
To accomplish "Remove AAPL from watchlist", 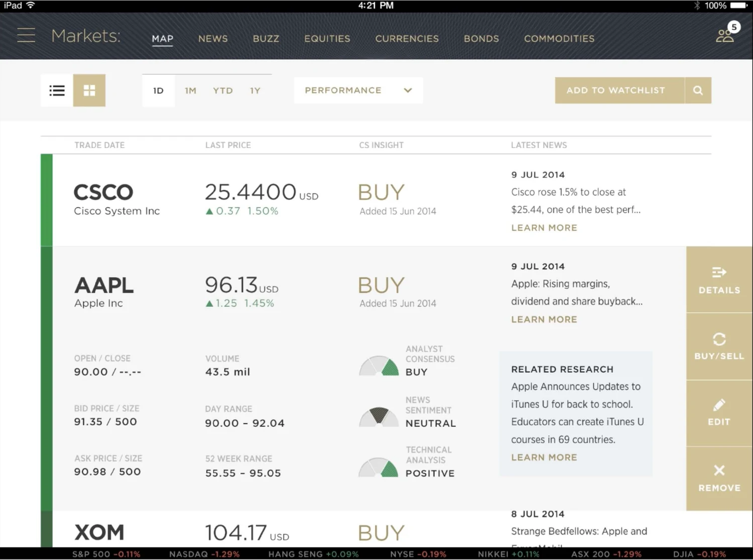I will [x=719, y=478].
